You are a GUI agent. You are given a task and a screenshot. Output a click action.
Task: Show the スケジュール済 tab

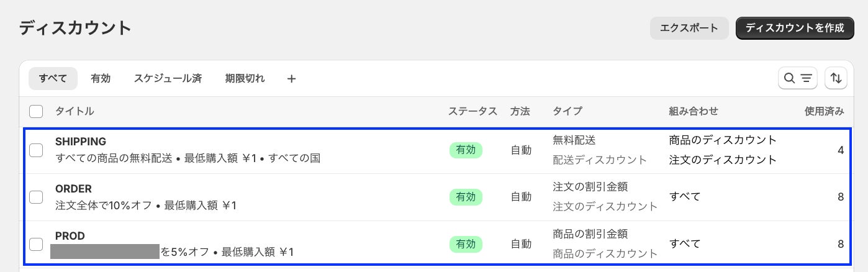pos(168,79)
